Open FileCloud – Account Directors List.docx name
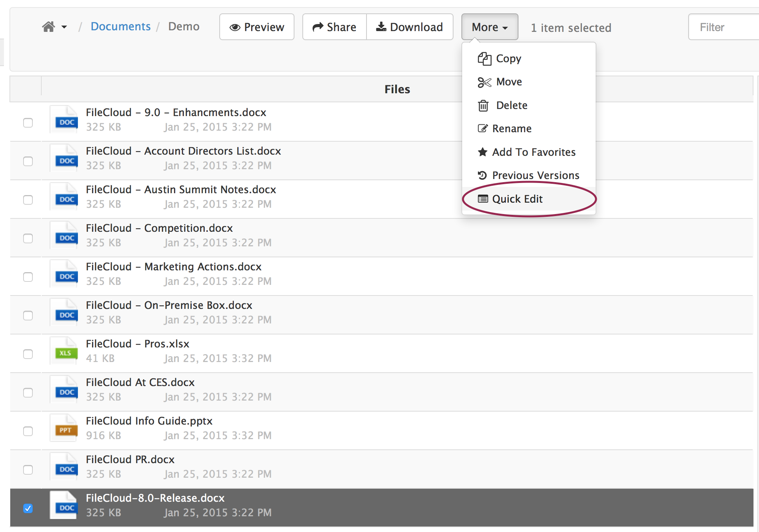 (183, 151)
